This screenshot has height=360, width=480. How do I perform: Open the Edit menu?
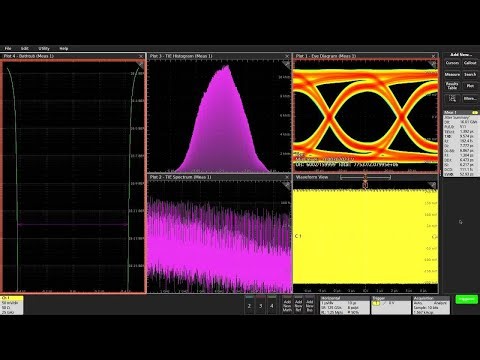tap(25, 48)
